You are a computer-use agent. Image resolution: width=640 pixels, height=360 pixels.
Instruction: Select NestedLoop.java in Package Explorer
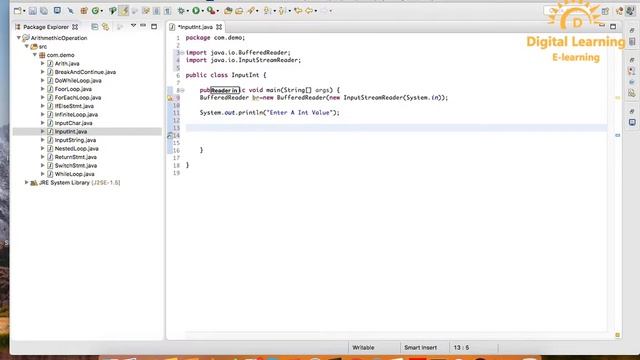click(76, 149)
